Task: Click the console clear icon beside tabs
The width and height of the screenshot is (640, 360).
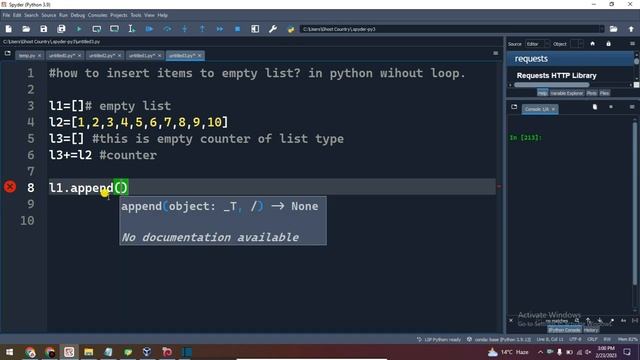Action: pos(595,107)
